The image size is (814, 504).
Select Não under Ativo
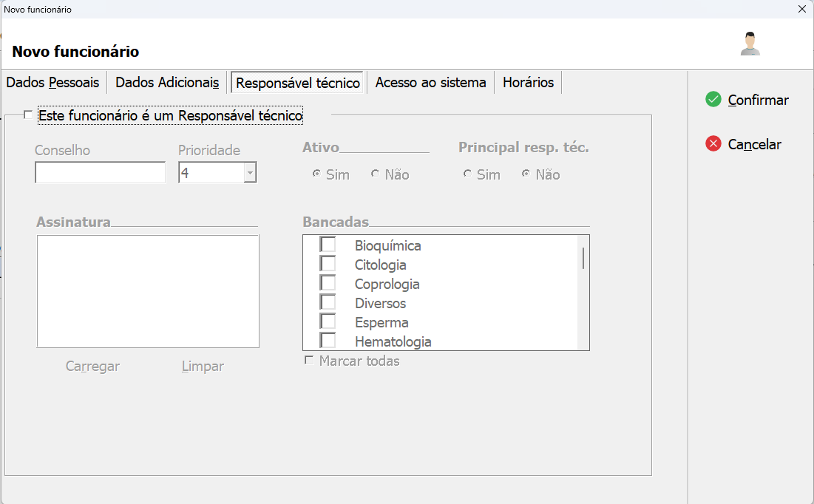pos(376,174)
